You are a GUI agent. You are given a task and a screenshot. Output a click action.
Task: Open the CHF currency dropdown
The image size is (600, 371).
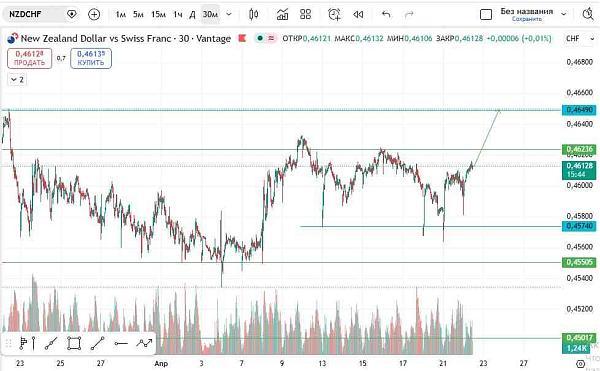coord(580,38)
